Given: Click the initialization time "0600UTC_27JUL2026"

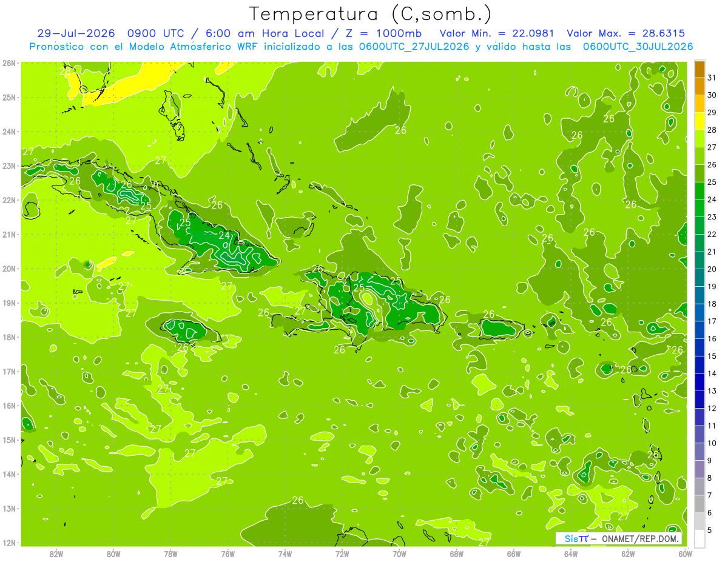Looking at the screenshot, I should 414,46.
